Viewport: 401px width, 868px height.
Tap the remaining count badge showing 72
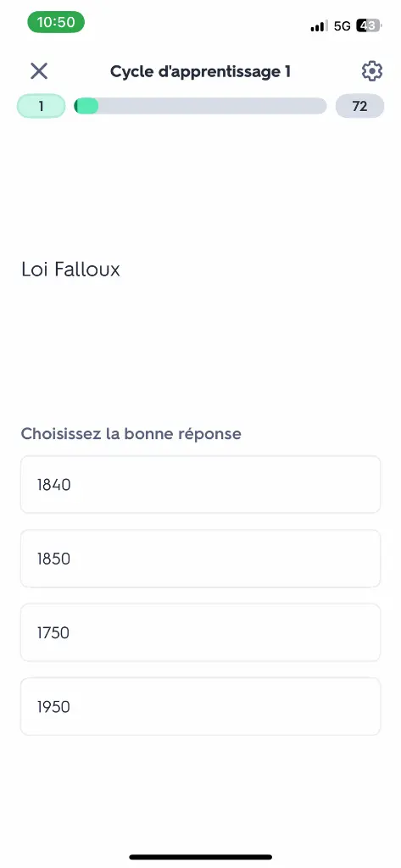coord(359,106)
